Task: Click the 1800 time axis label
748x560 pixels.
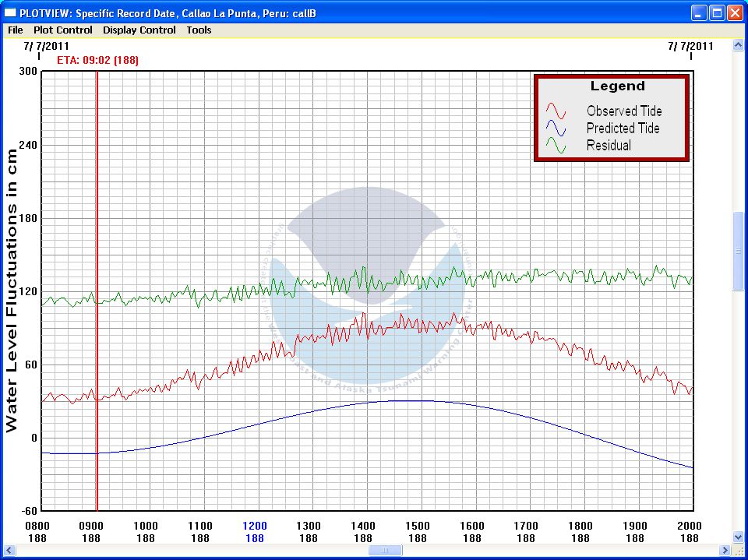Action: [580, 527]
